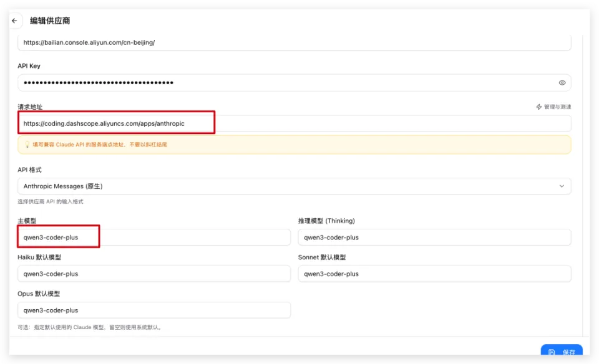Click the 编辑供应商 page title
The image size is (599, 364).
pyautogui.click(x=50, y=21)
